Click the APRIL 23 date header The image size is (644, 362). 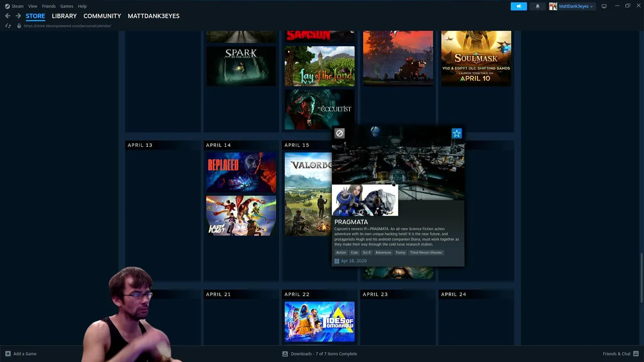[375, 294]
